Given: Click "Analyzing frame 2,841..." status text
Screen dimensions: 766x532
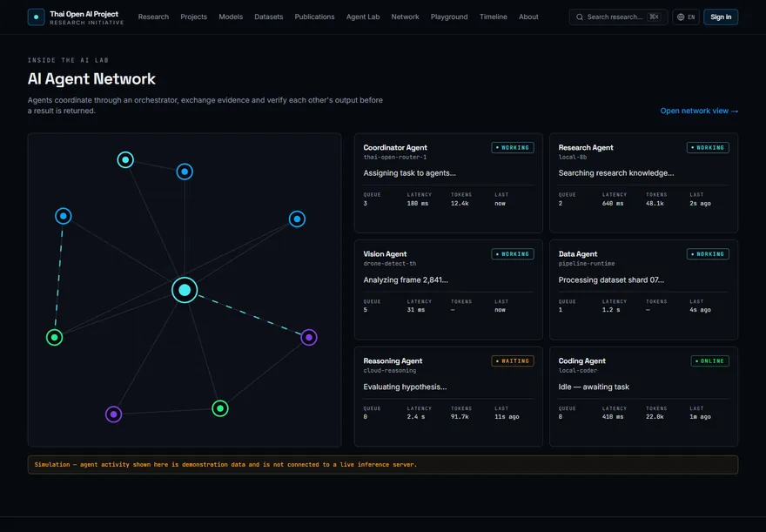Looking at the screenshot, I should pos(406,279).
